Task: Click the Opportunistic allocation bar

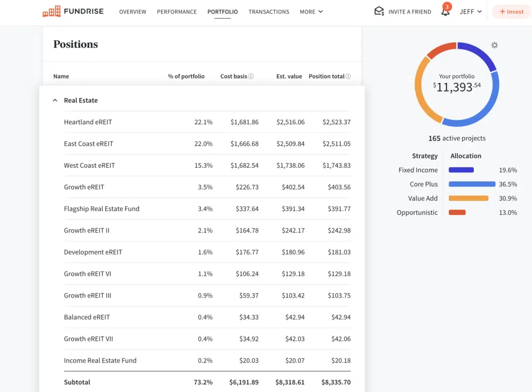Action: click(x=457, y=212)
